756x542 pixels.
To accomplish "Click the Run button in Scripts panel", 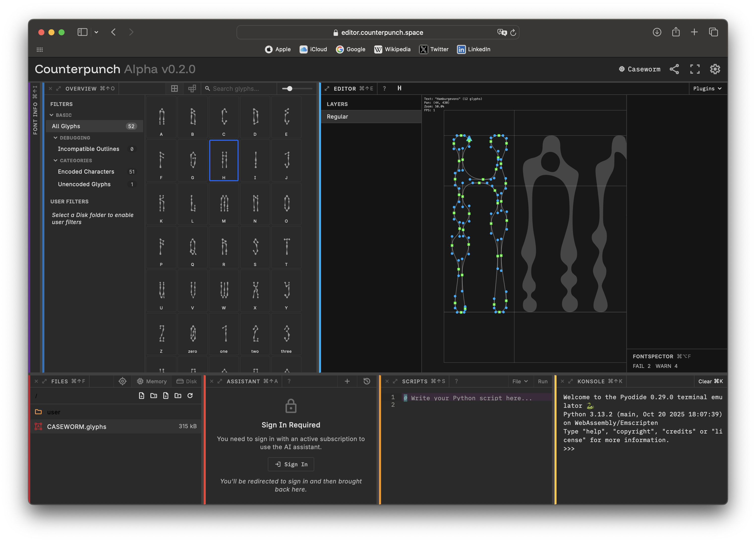I will [x=542, y=381].
